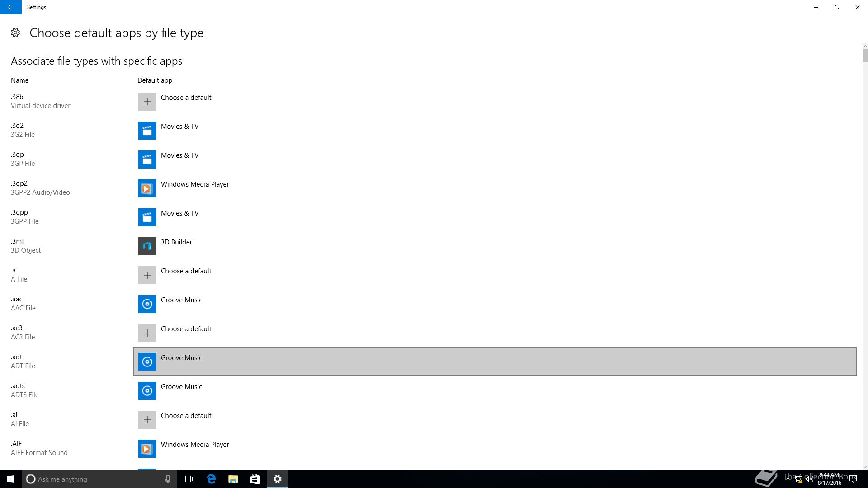Screen dimensions: 868x488
Task: Click the .386 file extension name
Action: pos(17,97)
